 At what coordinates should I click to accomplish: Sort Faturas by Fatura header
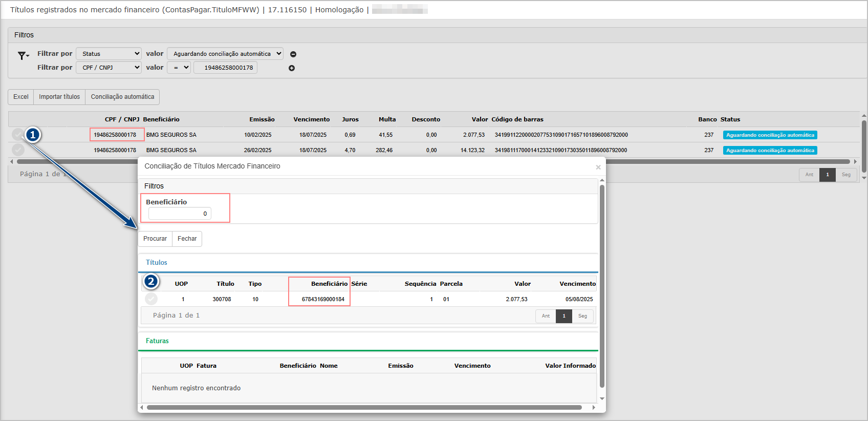[206, 366]
